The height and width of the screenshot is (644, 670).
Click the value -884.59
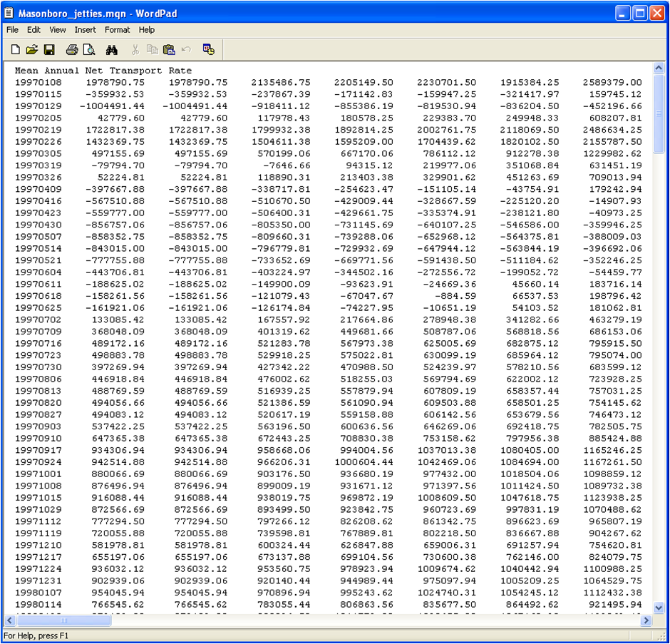(455, 296)
